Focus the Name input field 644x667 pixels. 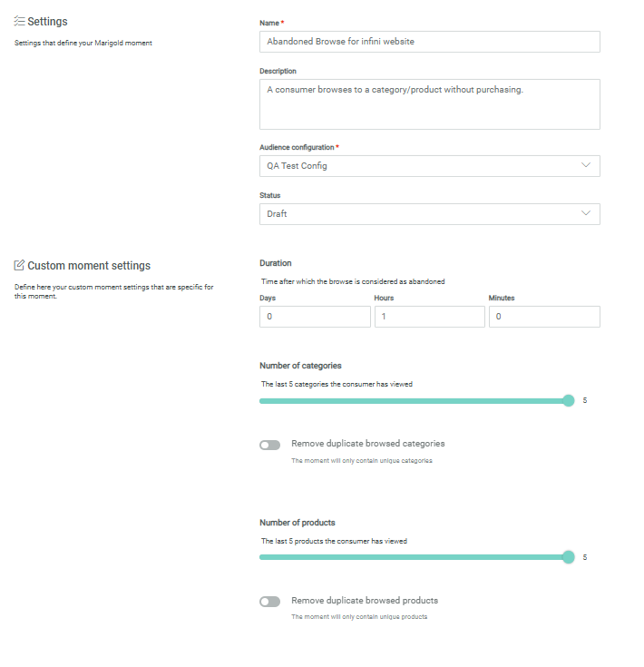point(429,42)
